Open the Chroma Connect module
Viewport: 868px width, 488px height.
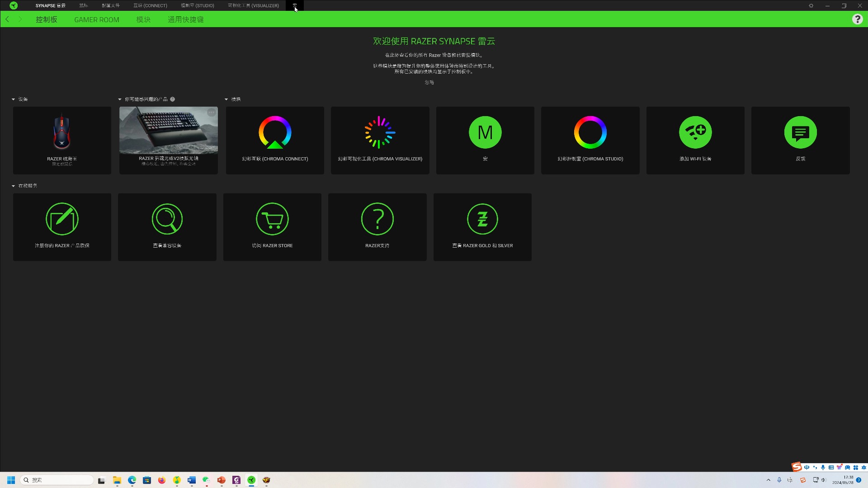pos(275,140)
